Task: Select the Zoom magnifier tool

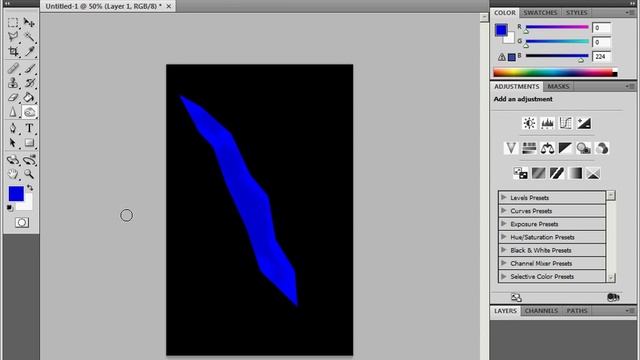Action: pos(29,174)
